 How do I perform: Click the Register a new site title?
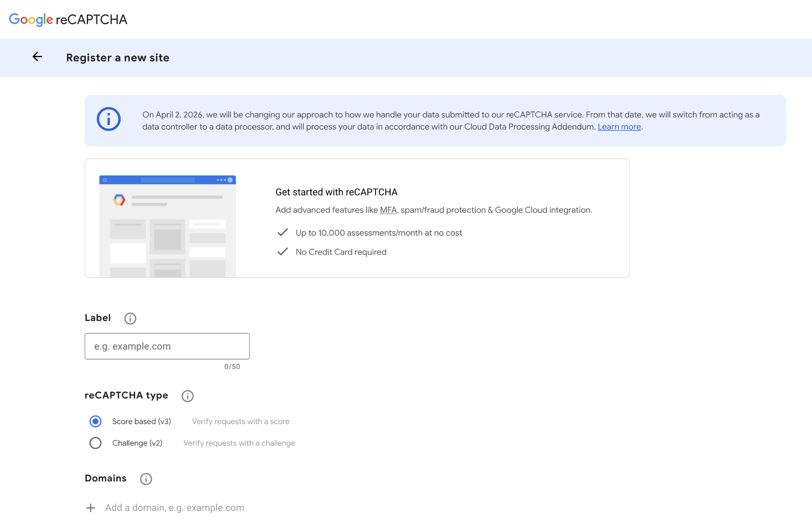click(x=118, y=58)
